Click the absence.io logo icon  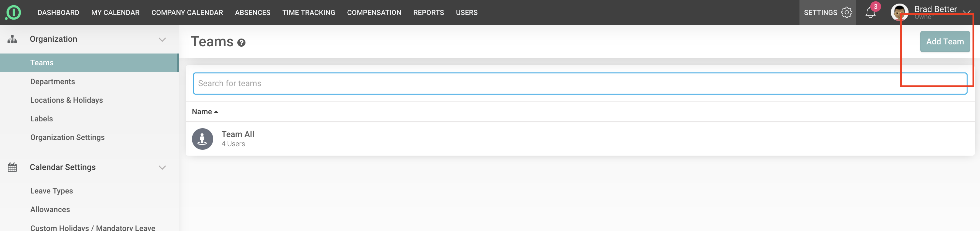tap(13, 12)
